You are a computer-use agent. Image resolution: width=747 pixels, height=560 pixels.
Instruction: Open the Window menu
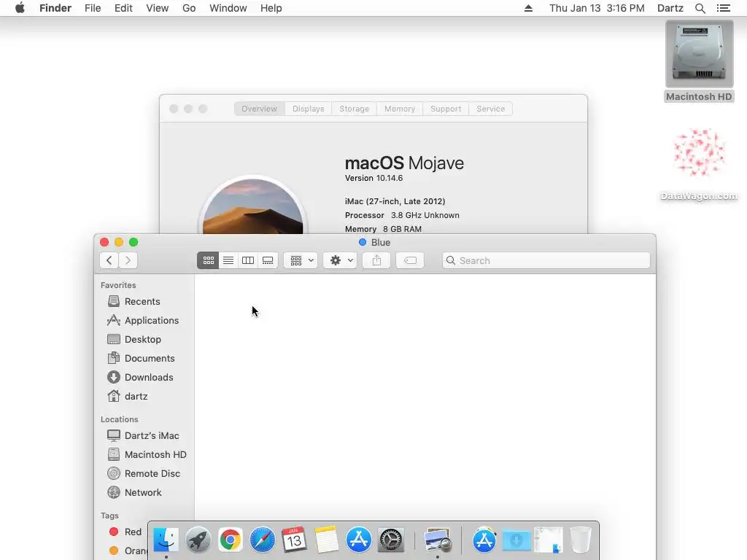coord(228,8)
